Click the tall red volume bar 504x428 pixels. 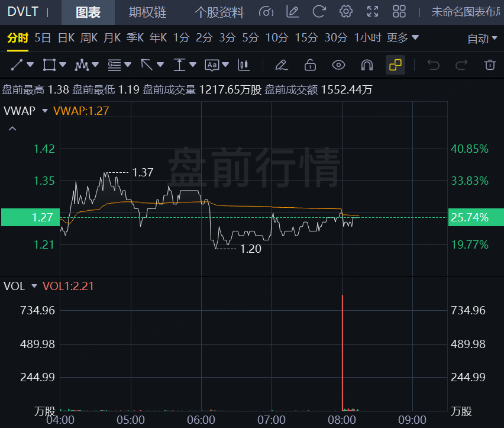(343, 352)
